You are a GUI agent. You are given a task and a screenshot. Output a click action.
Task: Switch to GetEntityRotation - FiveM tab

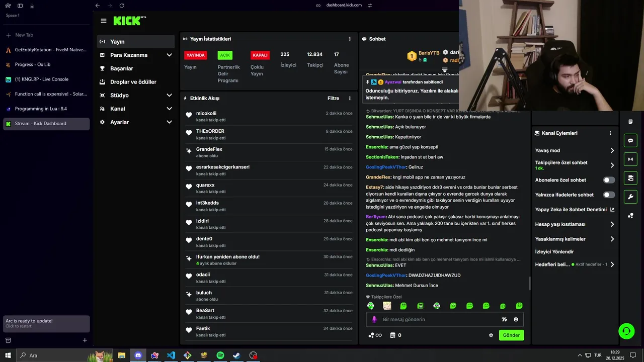(46, 50)
